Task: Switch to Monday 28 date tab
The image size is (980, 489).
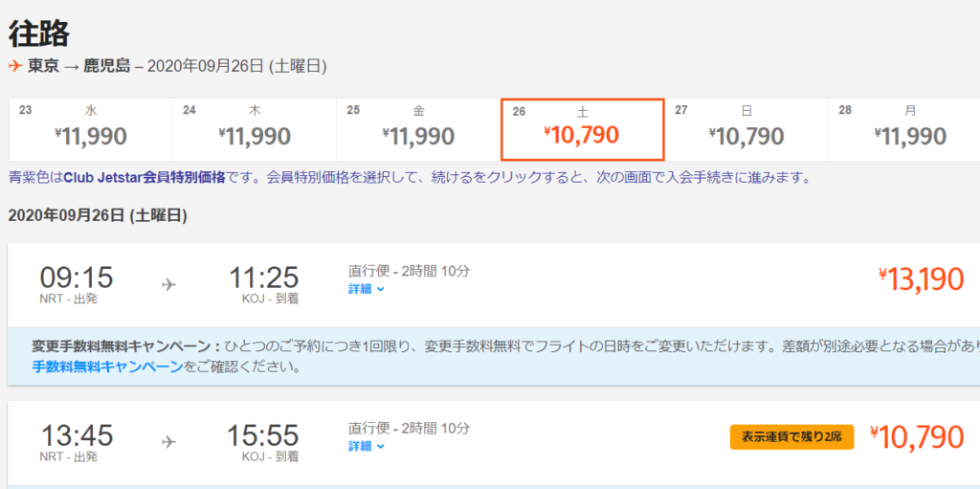Action: [909, 129]
